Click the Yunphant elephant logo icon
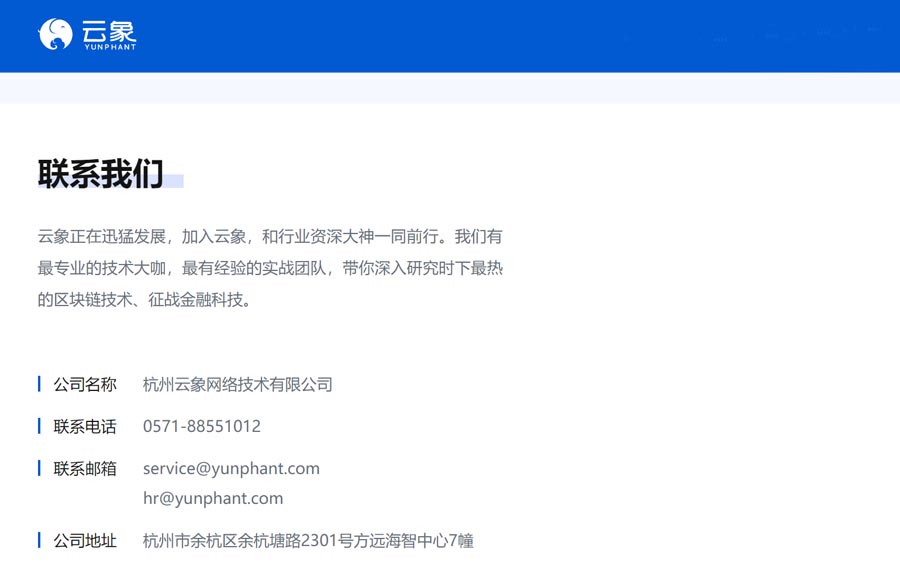 pos(55,35)
